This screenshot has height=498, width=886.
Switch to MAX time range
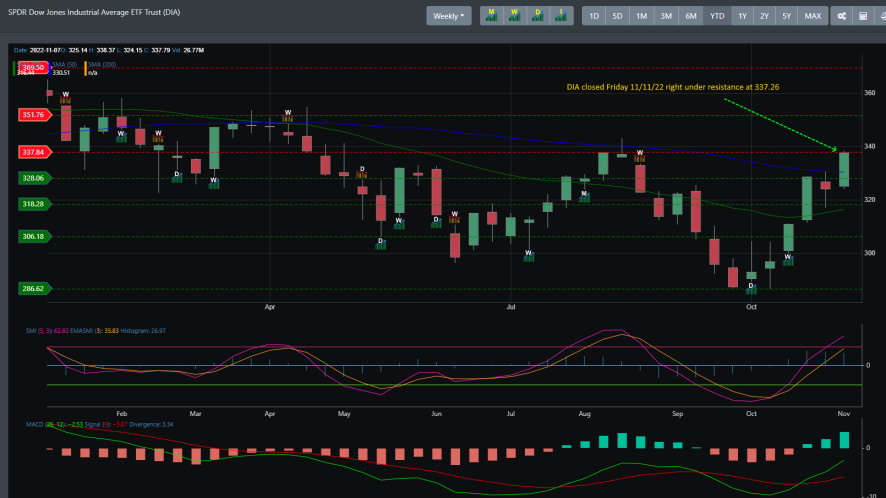click(813, 16)
